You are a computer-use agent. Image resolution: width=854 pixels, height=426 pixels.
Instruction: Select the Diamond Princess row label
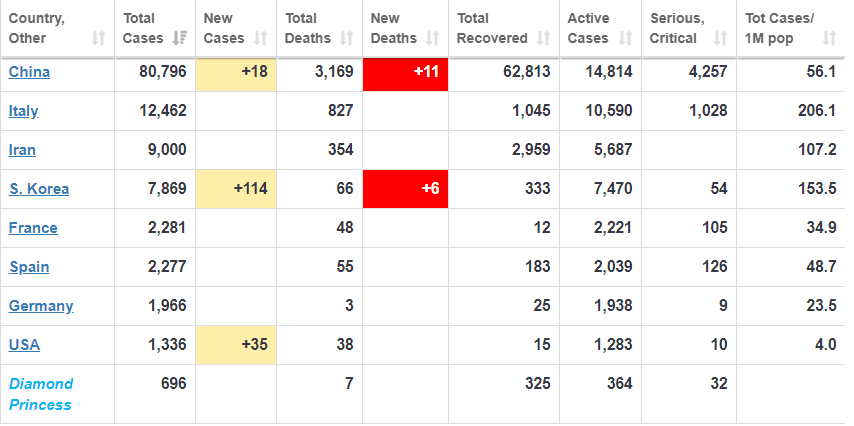click(x=41, y=394)
